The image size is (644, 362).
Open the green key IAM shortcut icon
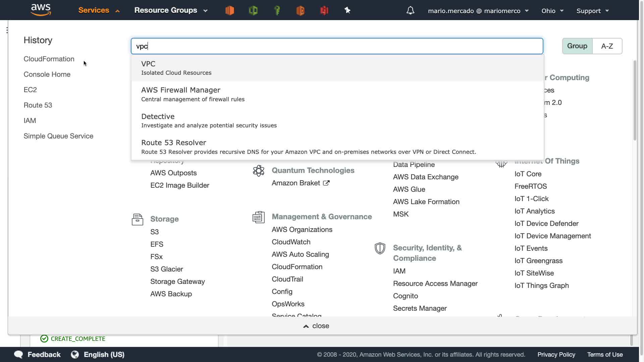[277, 11]
